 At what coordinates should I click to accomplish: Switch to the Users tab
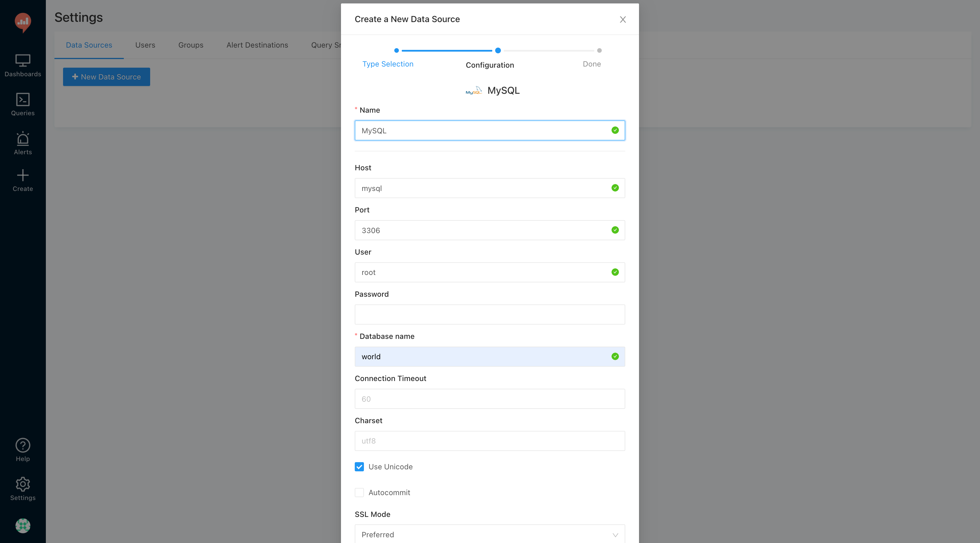pos(145,45)
